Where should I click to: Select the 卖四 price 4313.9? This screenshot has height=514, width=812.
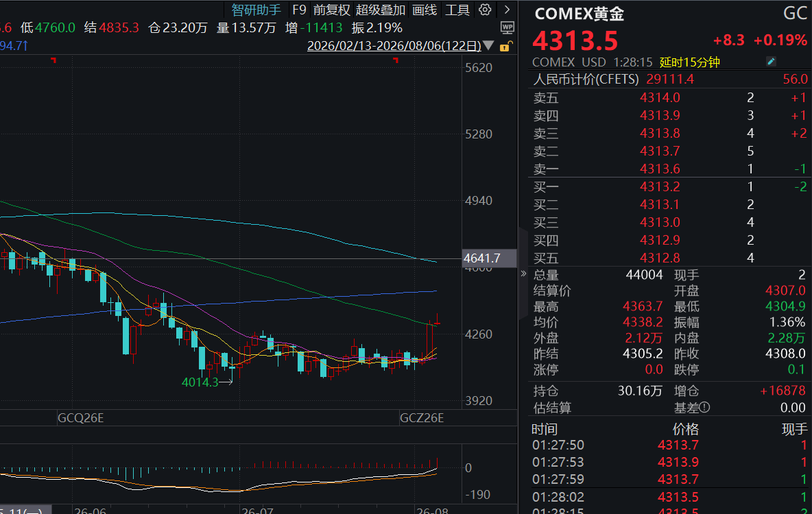point(660,115)
